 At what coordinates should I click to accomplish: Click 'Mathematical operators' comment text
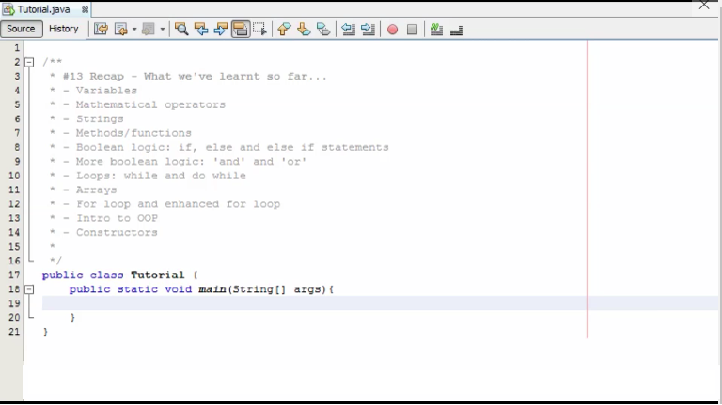(151, 104)
